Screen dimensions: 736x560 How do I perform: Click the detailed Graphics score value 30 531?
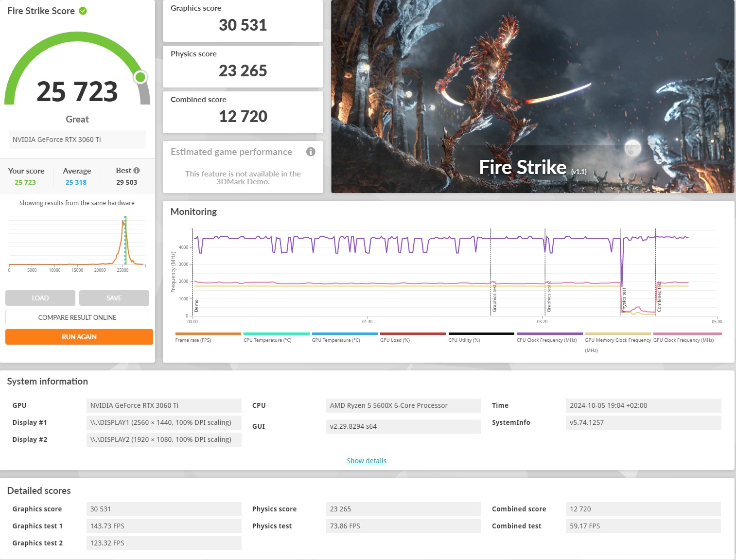tap(164, 509)
